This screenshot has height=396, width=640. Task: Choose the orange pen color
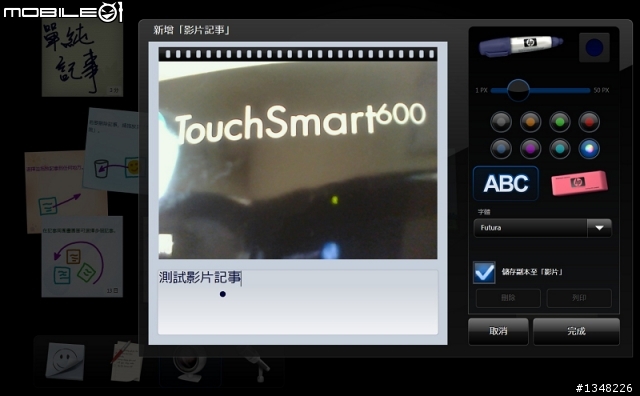pos(530,122)
